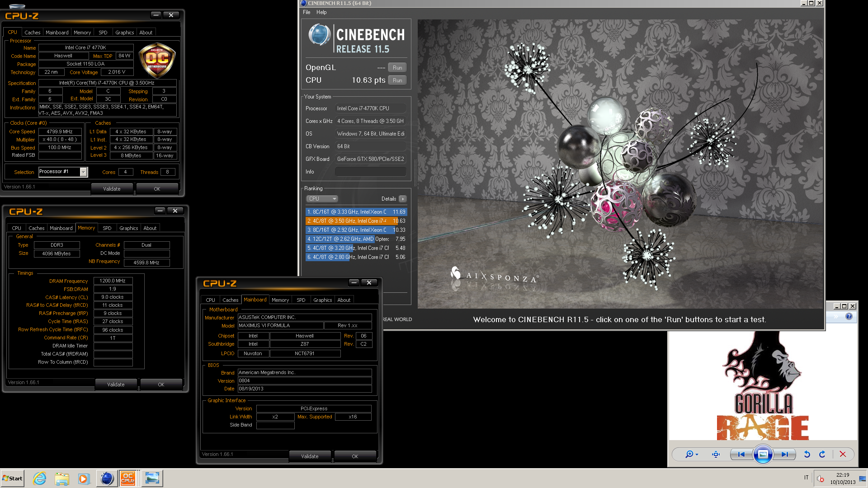Open the Start menu
The width and height of the screenshot is (868, 488).
coord(12,478)
